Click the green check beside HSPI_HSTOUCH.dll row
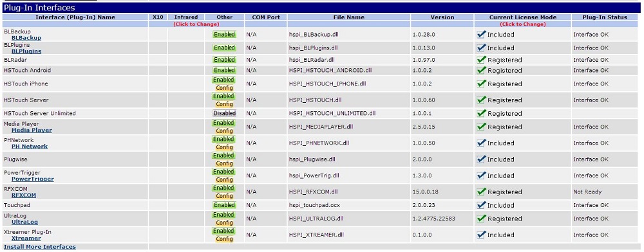 point(481,100)
